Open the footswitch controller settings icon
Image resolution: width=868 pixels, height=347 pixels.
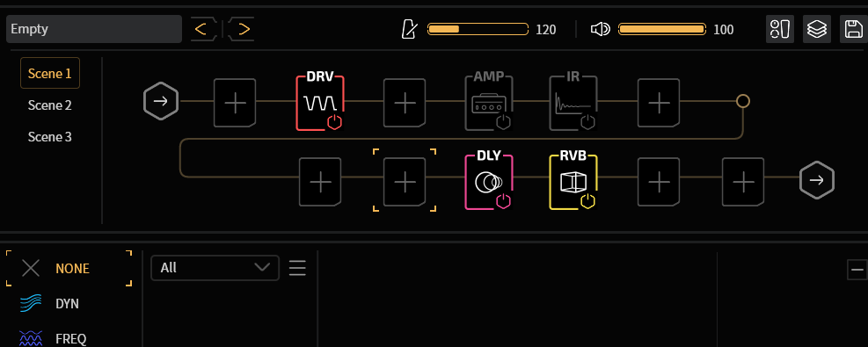tap(780, 29)
